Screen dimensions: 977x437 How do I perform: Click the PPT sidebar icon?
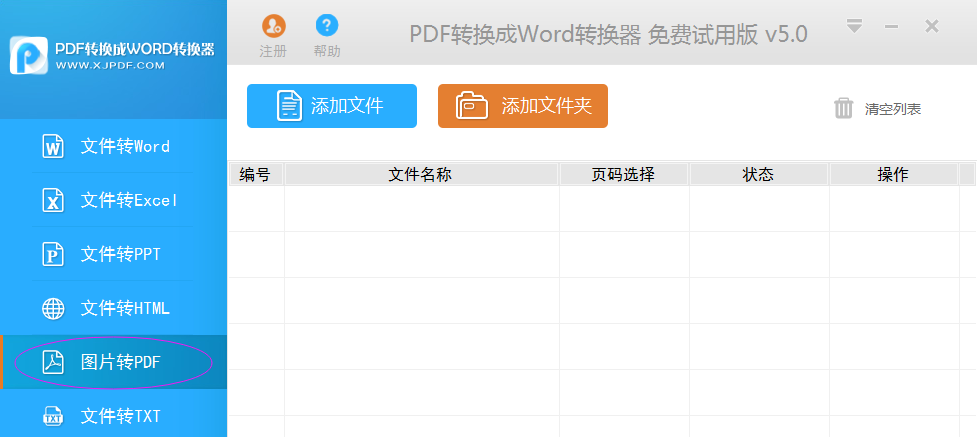[x=53, y=254]
